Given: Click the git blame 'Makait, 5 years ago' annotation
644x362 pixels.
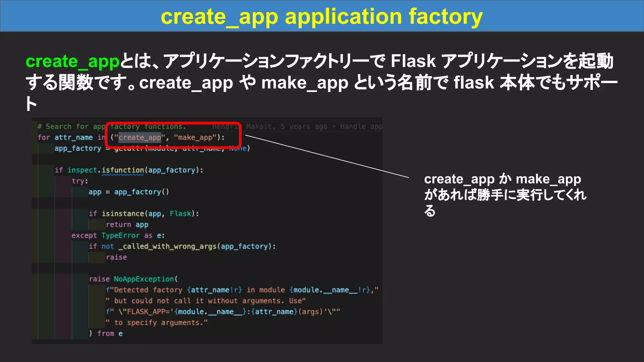Looking at the screenshot, I should (x=286, y=127).
